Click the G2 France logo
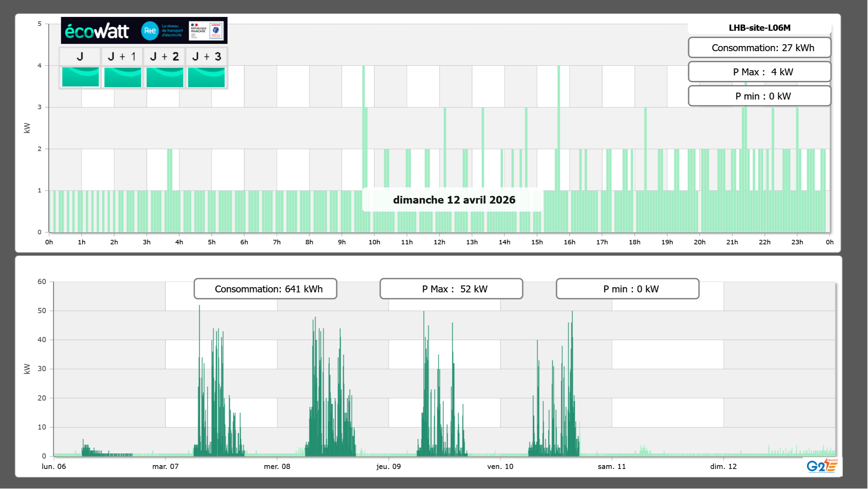This screenshot has width=868, height=489. point(822,466)
